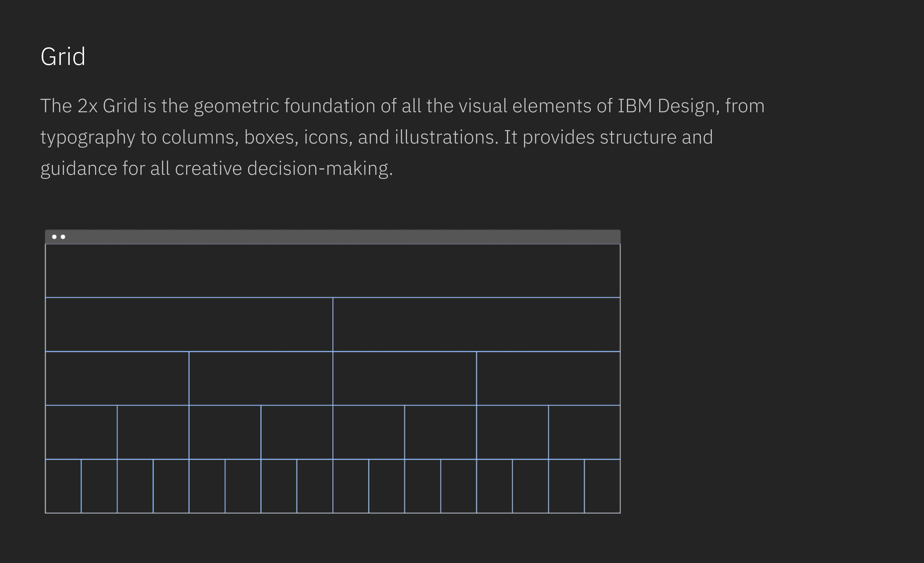Click the third quarter cell in third row
Image resolution: width=924 pixels, height=563 pixels.
[404, 378]
